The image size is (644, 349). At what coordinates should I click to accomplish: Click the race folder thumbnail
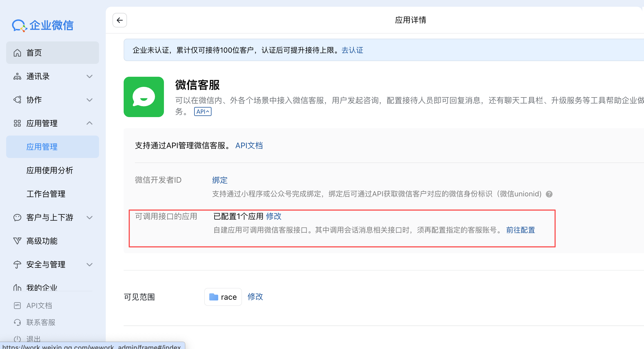213,297
